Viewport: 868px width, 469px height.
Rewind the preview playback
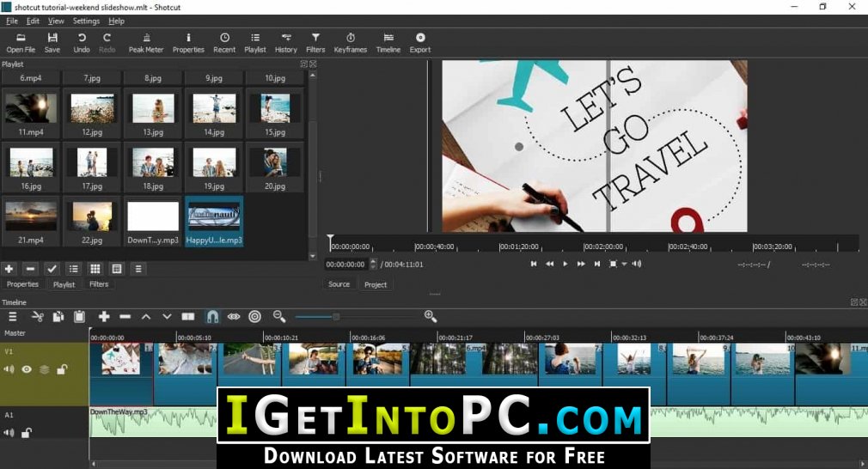tap(549, 265)
